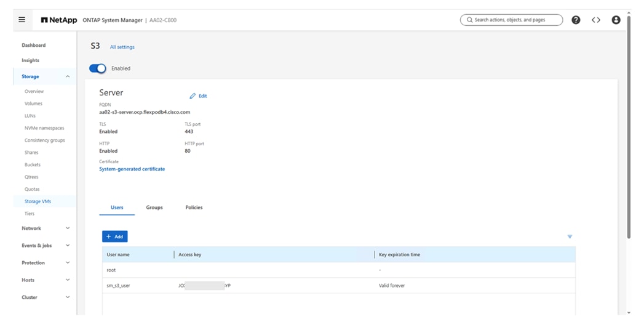Open the help question mark icon
Screen dimensions: 644x324
click(x=576, y=20)
